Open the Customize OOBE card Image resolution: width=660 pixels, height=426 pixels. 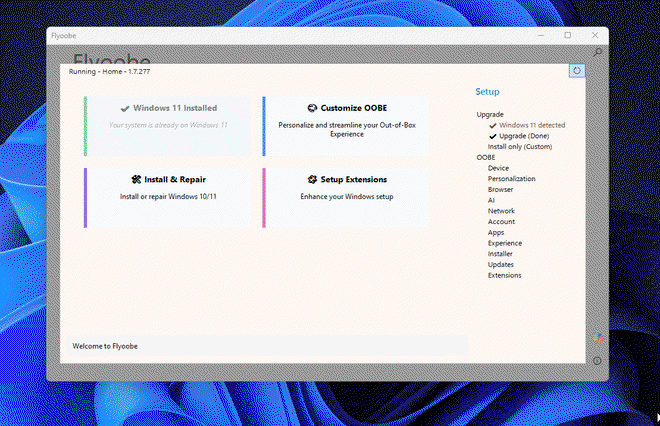click(x=346, y=126)
